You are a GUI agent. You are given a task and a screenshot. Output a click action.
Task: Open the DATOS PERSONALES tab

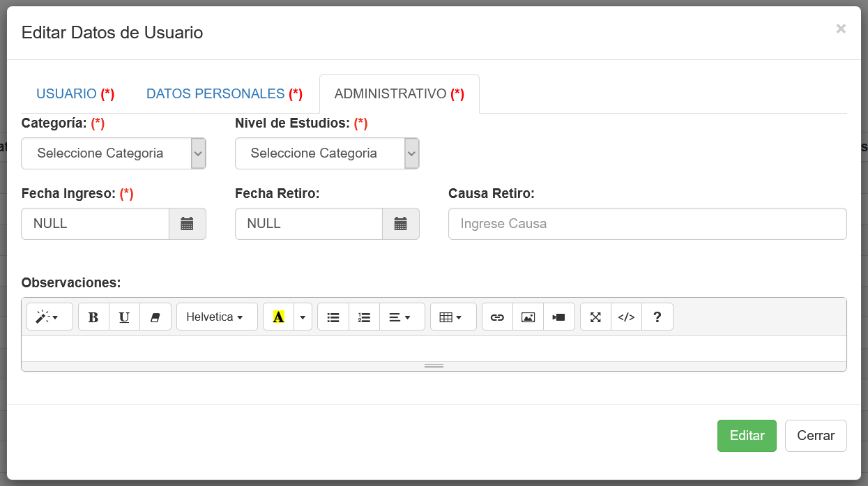click(x=224, y=94)
